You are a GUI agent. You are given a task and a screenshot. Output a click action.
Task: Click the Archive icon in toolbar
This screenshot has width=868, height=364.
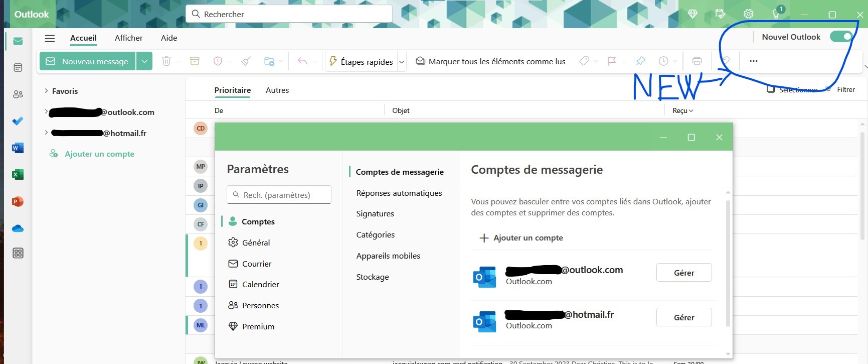(x=195, y=61)
